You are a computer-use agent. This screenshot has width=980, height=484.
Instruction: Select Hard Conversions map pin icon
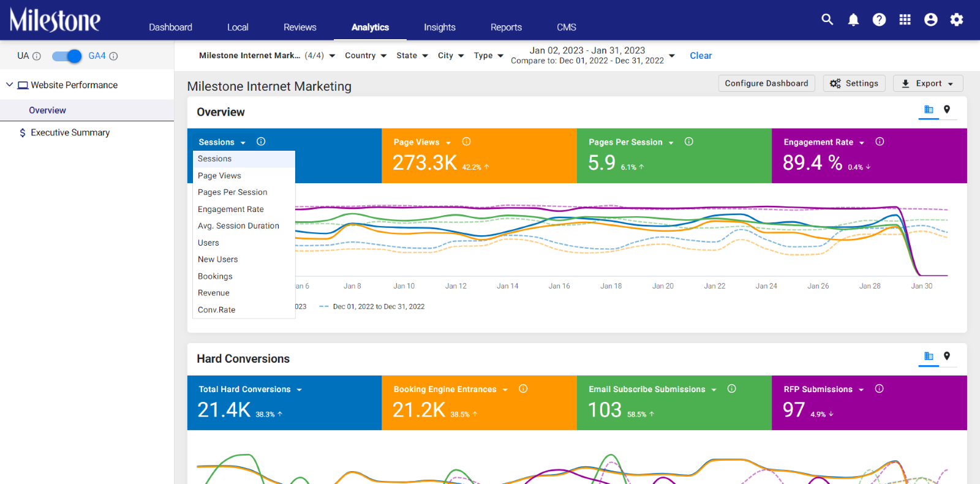point(947,357)
